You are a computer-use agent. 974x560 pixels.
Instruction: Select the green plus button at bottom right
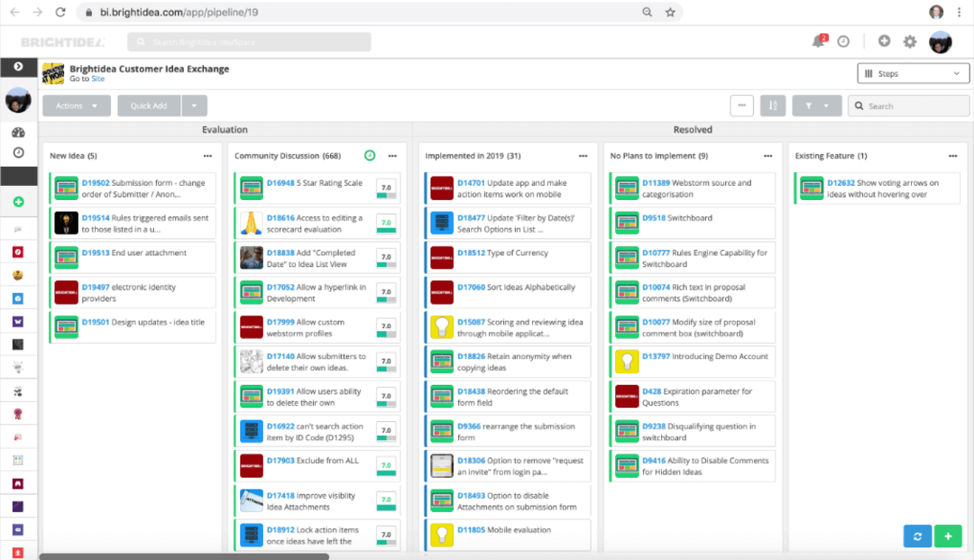(x=948, y=536)
